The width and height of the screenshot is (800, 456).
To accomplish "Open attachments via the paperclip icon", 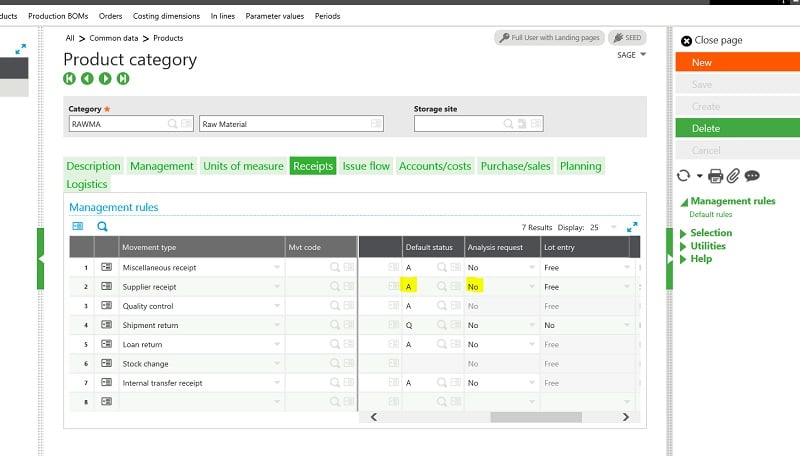I will click(x=733, y=176).
